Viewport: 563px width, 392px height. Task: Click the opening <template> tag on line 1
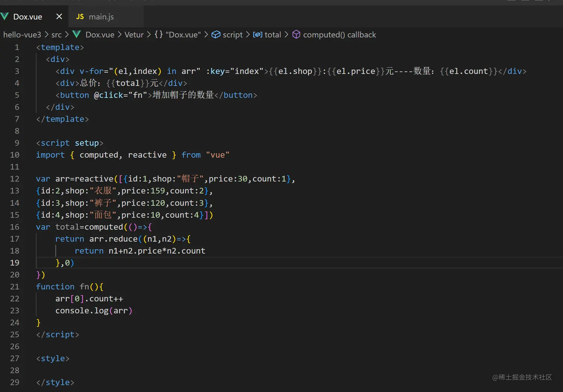click(60, 47)
